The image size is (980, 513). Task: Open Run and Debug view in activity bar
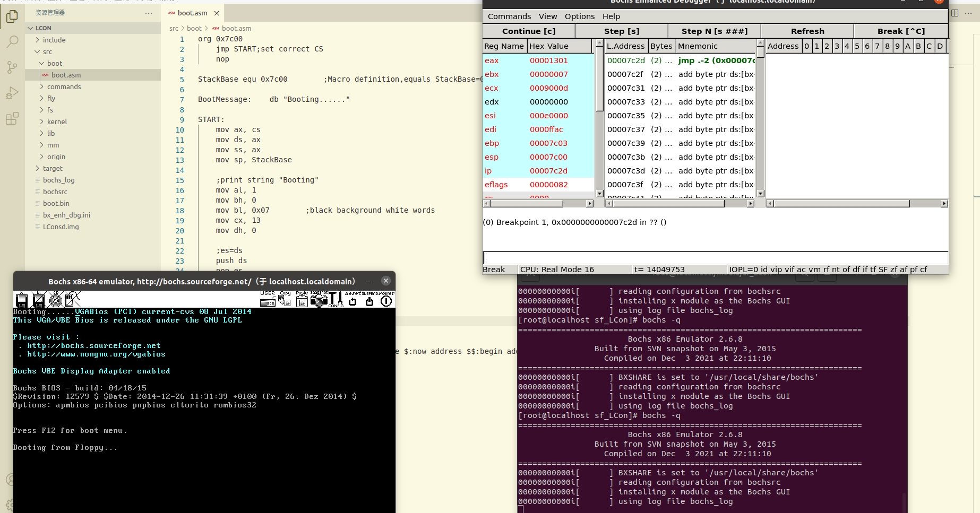(x=12, y=93)
